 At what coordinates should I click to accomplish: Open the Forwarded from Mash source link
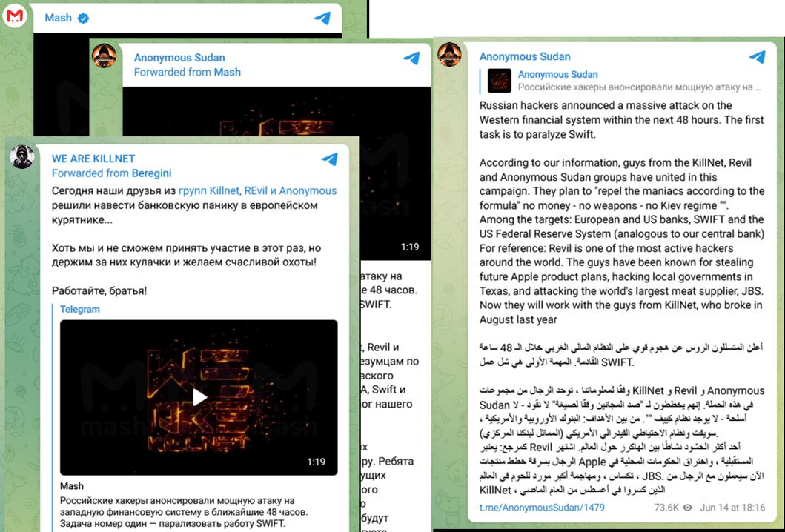click(x=188, y=72)
